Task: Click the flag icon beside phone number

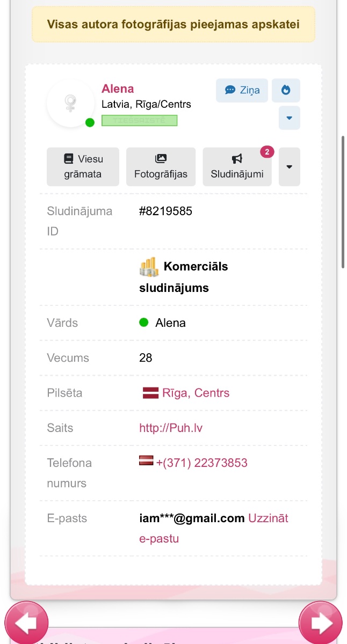Action: (146, 460)
